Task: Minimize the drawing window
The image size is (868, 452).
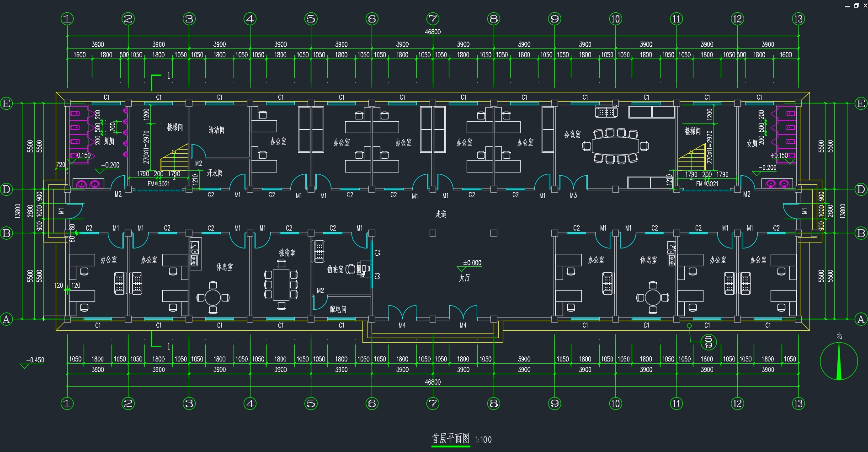Action: [x=847, y=5]
